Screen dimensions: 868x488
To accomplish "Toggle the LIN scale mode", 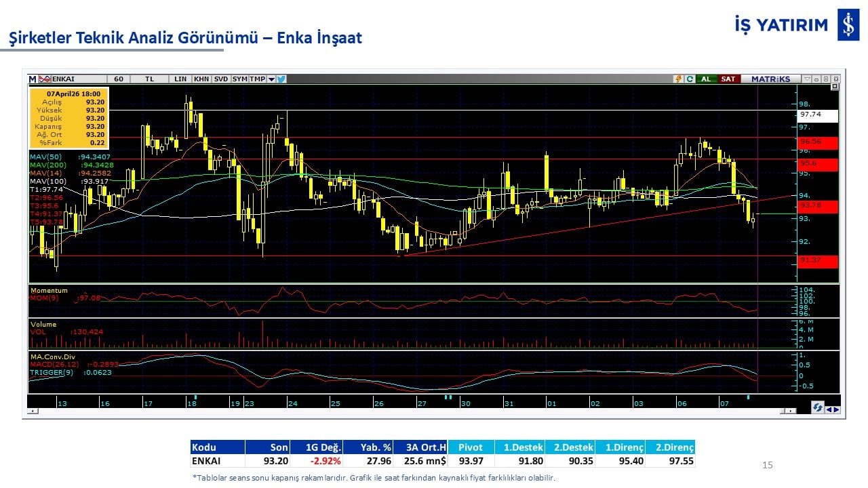I will 180,79.
